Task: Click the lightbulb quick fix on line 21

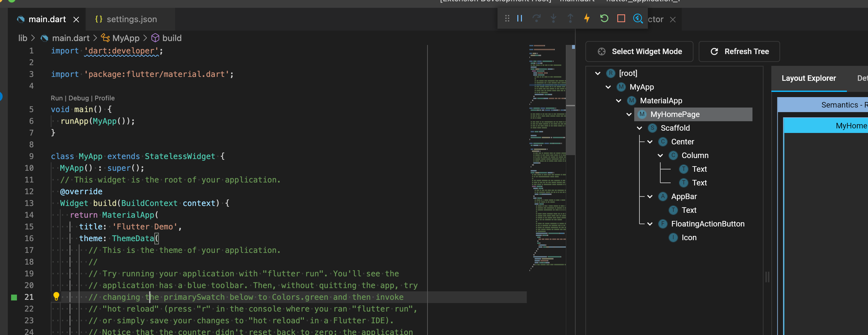Action: (x=56, y=297)
